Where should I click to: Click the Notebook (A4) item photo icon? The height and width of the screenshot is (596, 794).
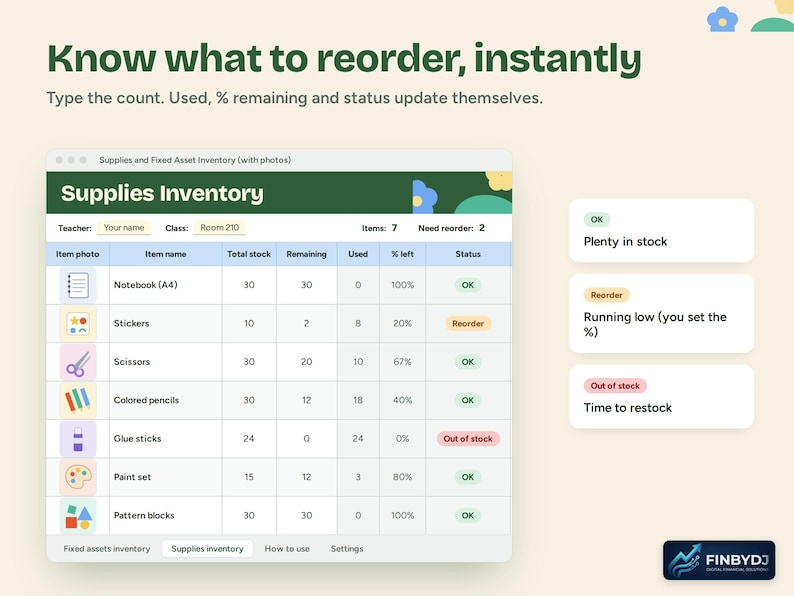pyautogui.click(x=78, y=285)
